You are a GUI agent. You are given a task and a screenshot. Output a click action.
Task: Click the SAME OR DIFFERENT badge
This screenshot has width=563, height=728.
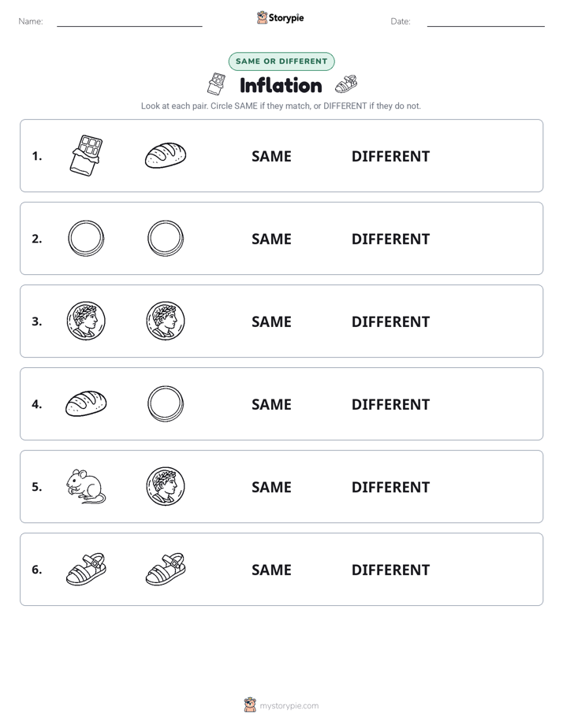[x=281, y=61]
